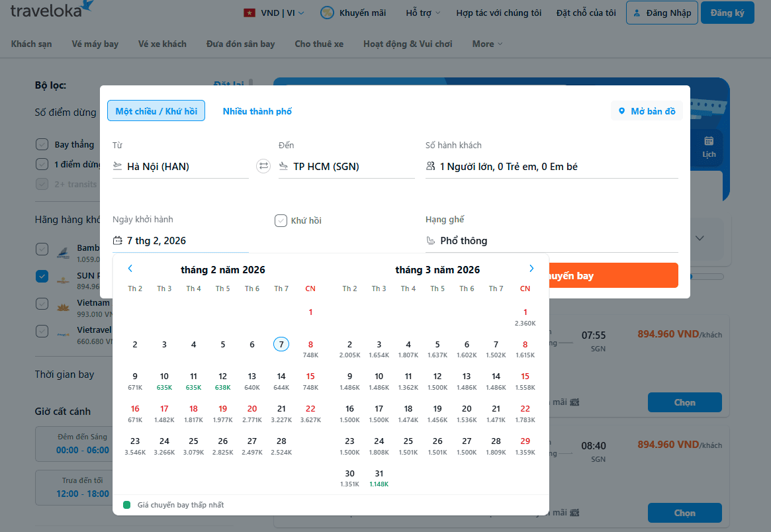The image size is (771, 532).
Task: Click the Hạng ghế Phổ thông field
Action: point(551,241)
